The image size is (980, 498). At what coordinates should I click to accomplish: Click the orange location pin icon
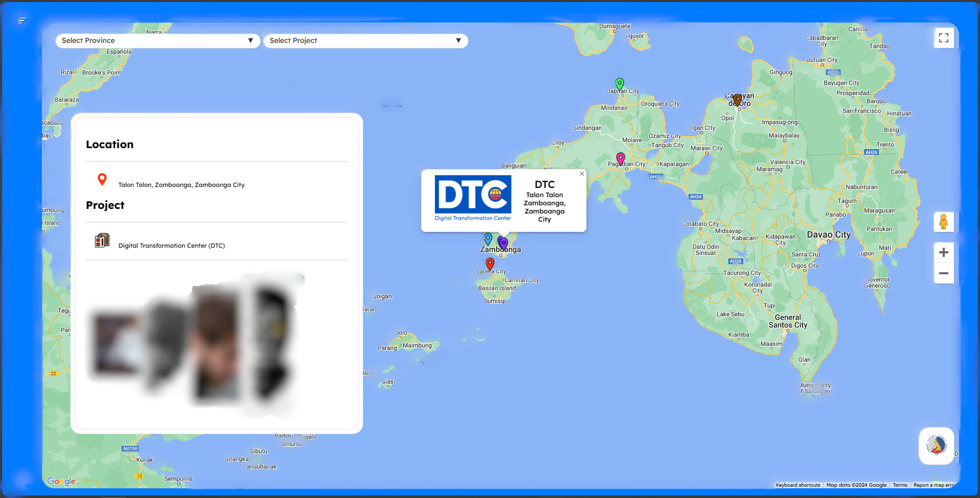(x=102, y=179)
